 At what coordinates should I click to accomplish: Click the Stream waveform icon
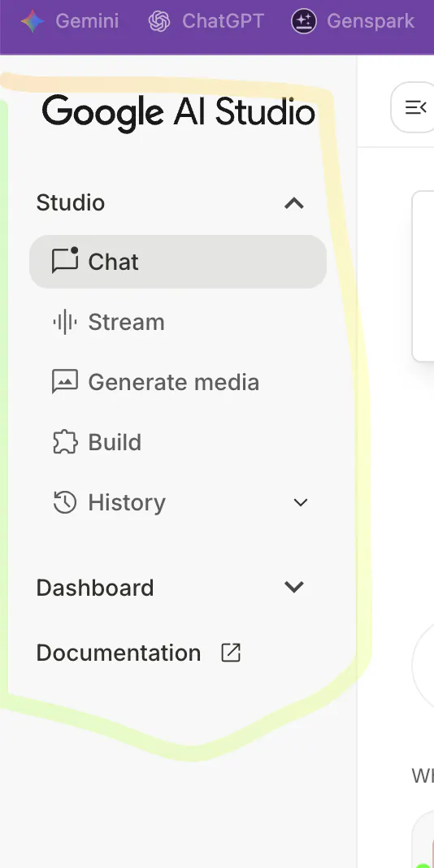pos(65,322)
